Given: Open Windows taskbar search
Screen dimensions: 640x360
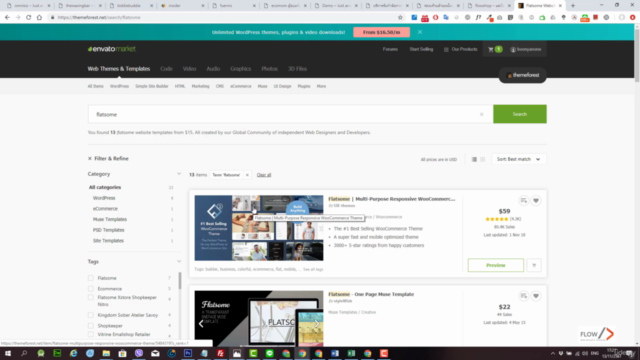Looking at the screenshot, I should 24,353.
